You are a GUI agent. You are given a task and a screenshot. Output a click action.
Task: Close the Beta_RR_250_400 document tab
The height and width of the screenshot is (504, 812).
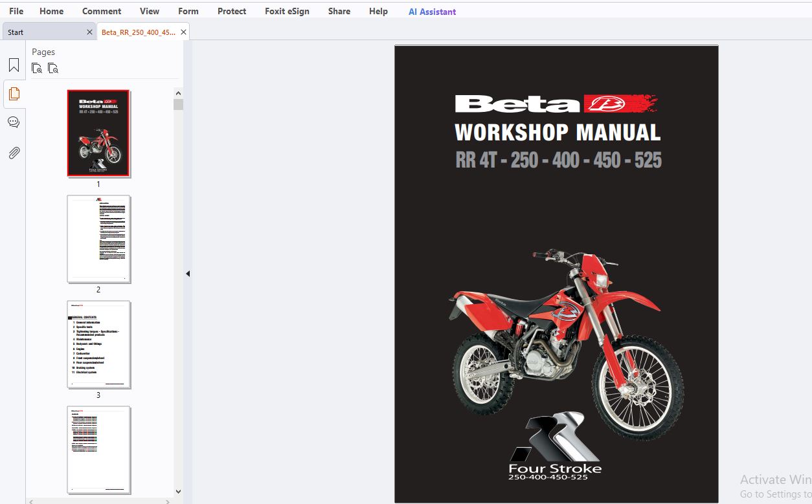point(183,32)
